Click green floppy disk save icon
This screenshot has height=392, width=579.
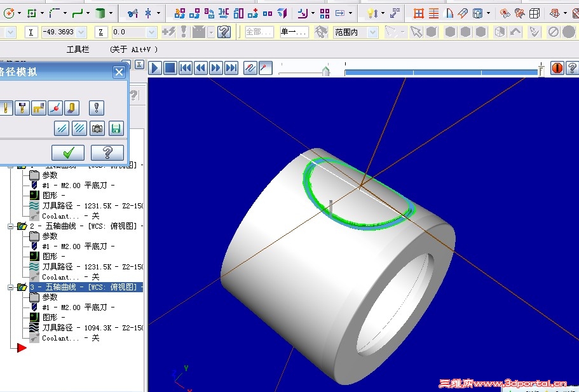click(x=116, y=128)
